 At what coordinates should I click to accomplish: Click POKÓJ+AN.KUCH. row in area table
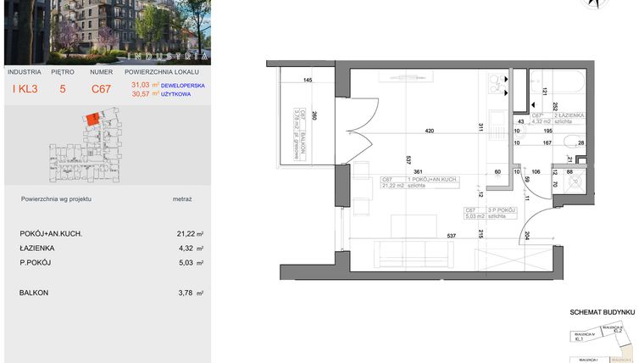[x=112, y=234]
